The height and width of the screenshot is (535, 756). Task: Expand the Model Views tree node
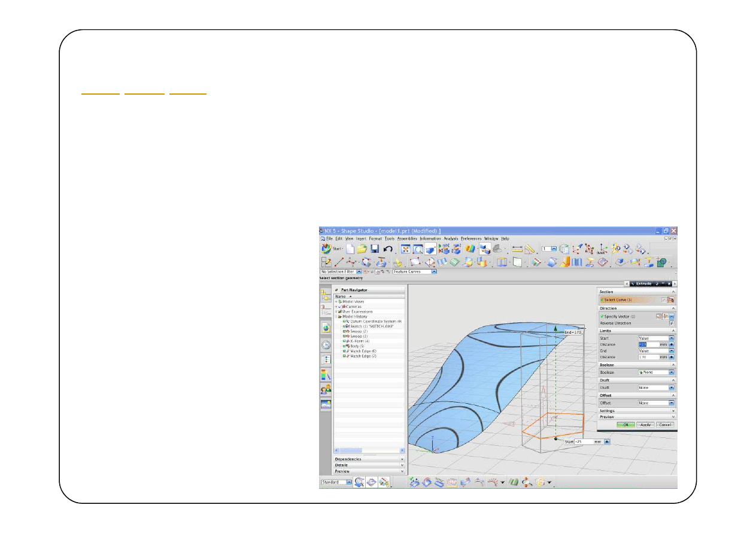click(x=336, y=301)
